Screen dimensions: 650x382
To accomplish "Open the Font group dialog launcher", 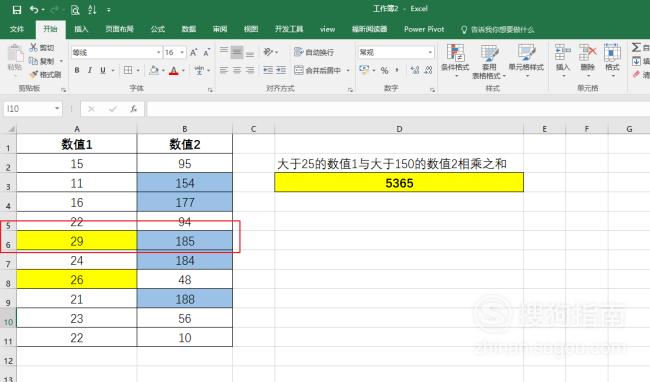I will click(210, 89).
